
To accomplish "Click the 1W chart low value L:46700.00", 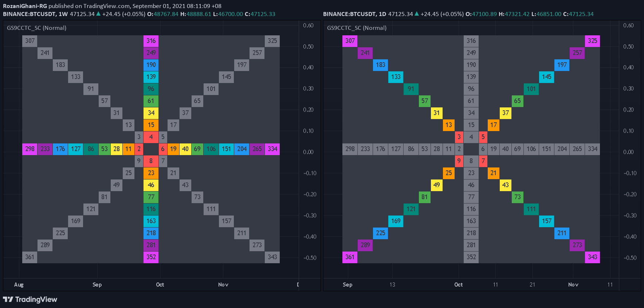I will [228, 14].
